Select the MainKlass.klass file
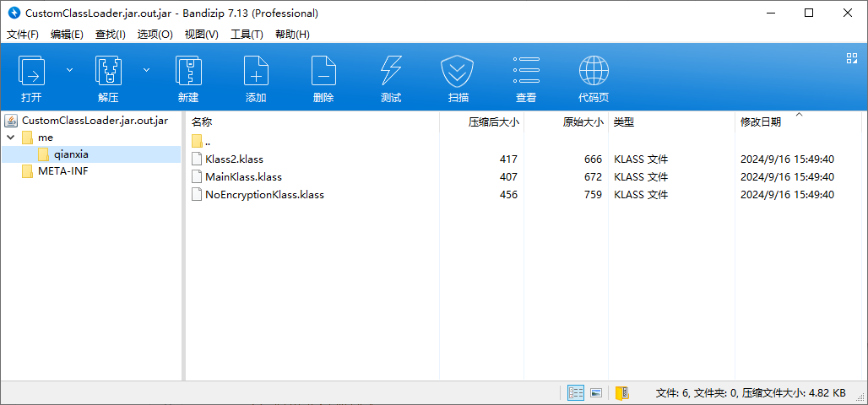Screen dimensions: 868x405 [243, 177]
